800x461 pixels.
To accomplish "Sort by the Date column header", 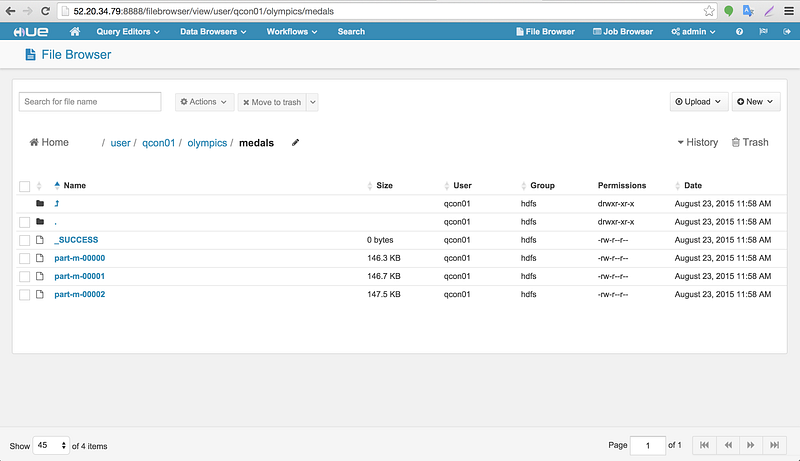I will click(693, 185).
